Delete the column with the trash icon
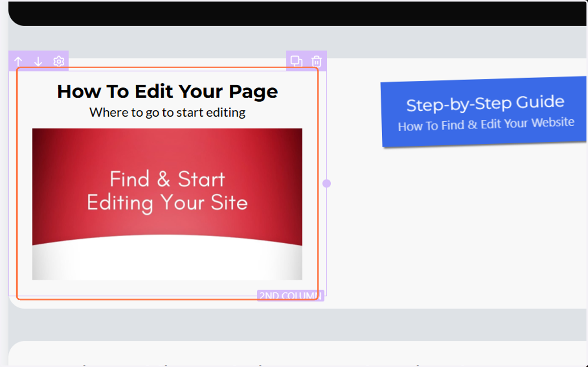The image size is (588, 367). (317, 61)
